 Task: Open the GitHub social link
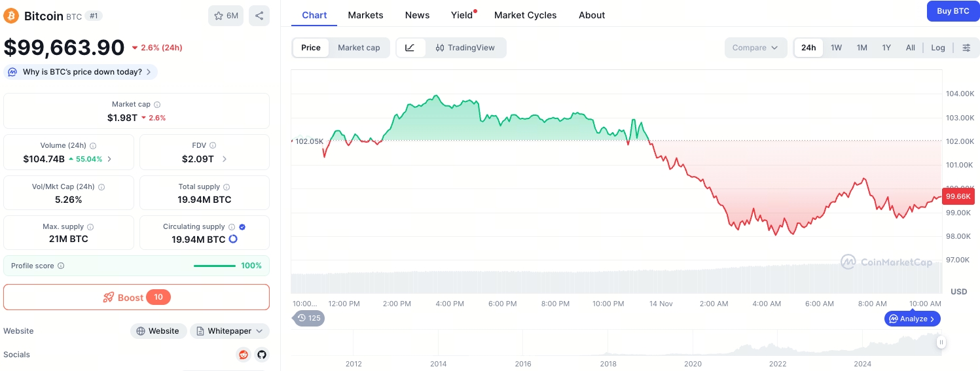262,355
